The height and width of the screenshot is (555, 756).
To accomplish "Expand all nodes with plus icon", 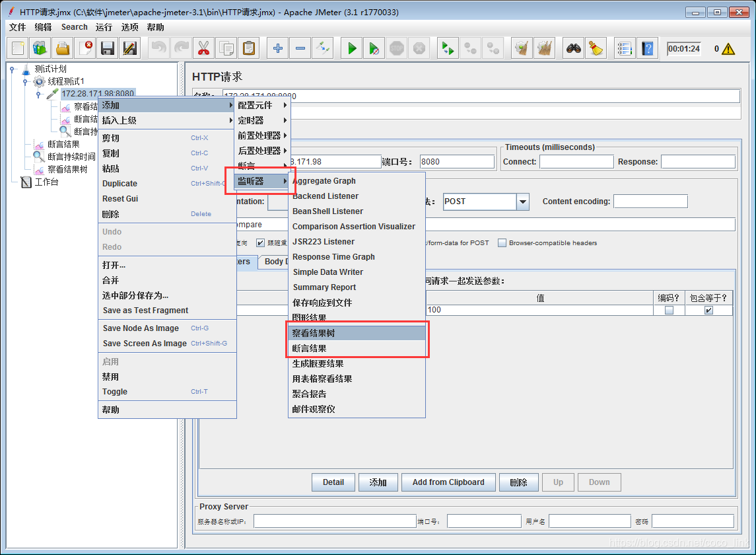I will tap(278, 48).
